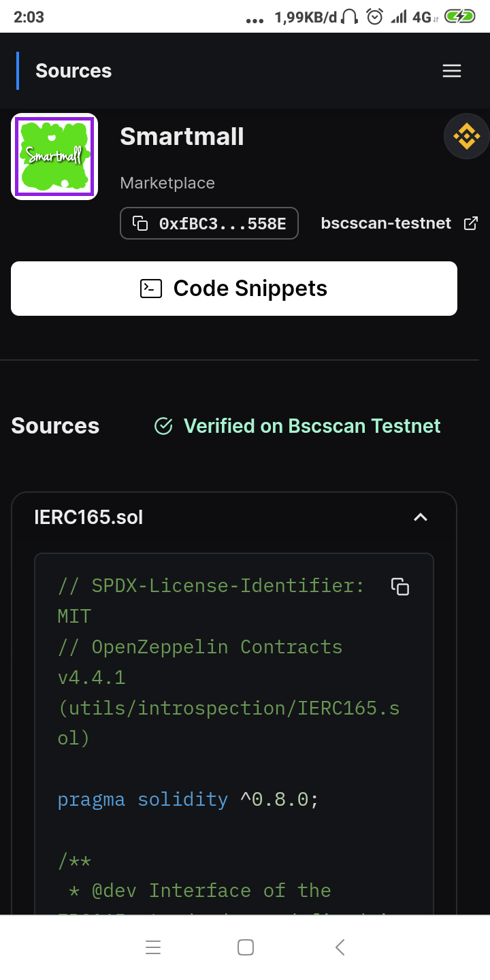Click the external link arrow beside bscscan-testnet
The height and width of the screenshot is (980, 490).
[470, 223]
